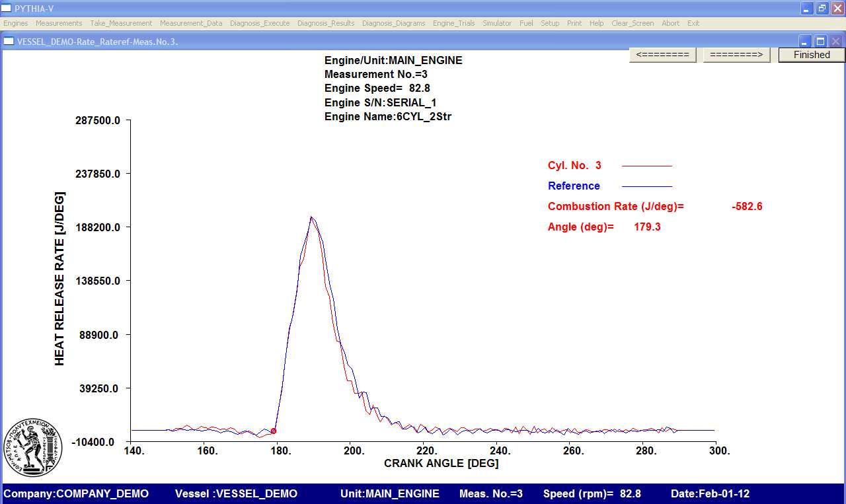Click the Combustion Rate value -582.6
Image resolution: width=846 pixels, height=504 pixels.
click(x=747, y=207)
